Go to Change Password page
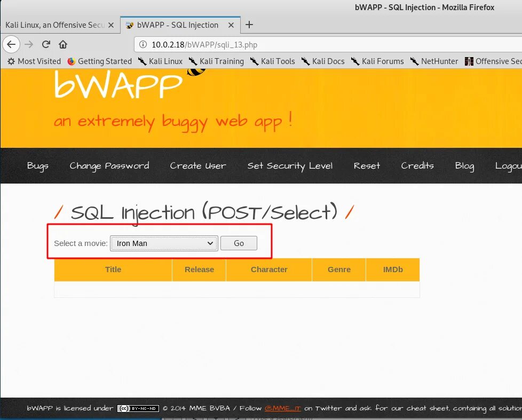Viewport: 522px width, 420px height. tap(109, 166)
